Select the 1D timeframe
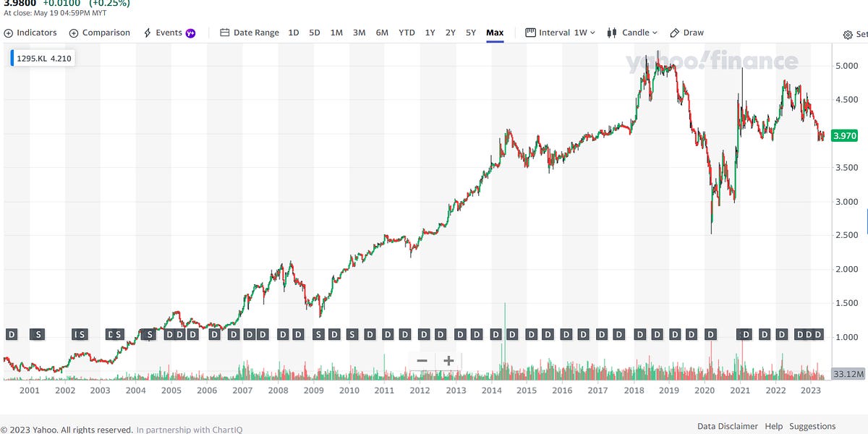This screenshot has height=434, width=868. [292, 33]
